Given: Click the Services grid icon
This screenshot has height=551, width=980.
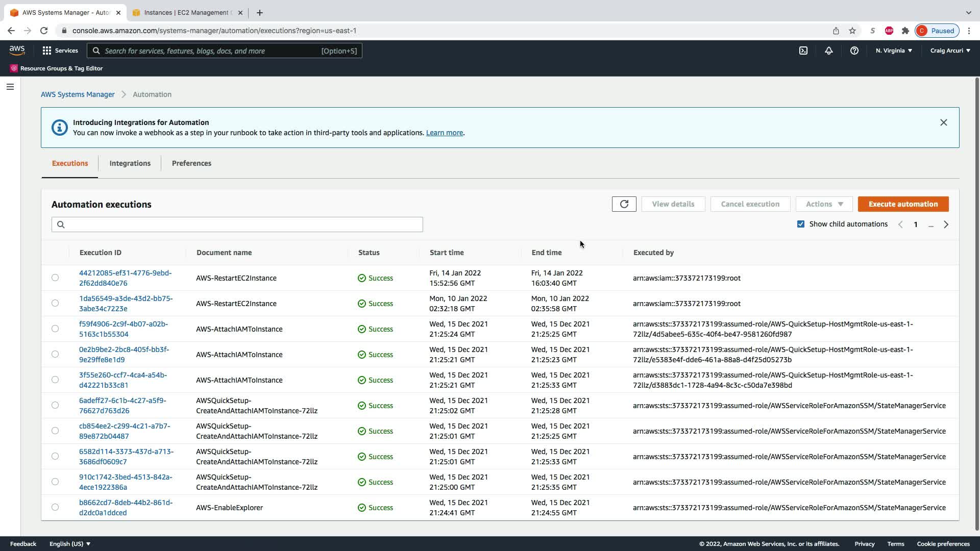Looking at the screenshot, I should [x=47, y=51].
